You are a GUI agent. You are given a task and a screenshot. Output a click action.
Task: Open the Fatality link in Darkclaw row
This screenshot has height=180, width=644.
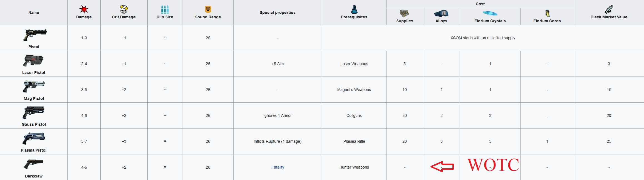click(x=278, y=167)
